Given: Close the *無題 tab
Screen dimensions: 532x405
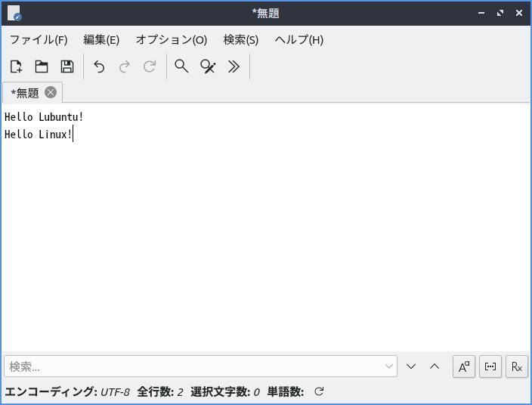Looking at the screenshot, I should (51, 92).
